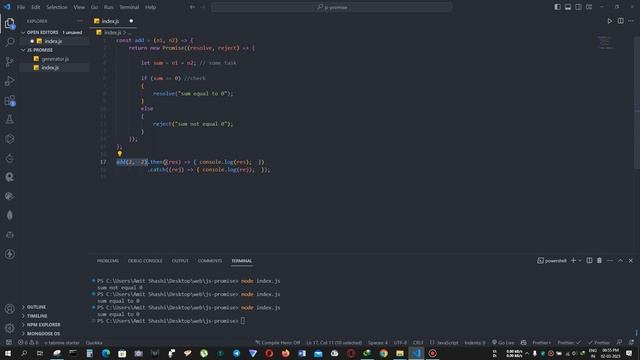Screen dimensions: 640x360
Task: Expand the Mongoose OS section
Action: click(x=53, y=333)
